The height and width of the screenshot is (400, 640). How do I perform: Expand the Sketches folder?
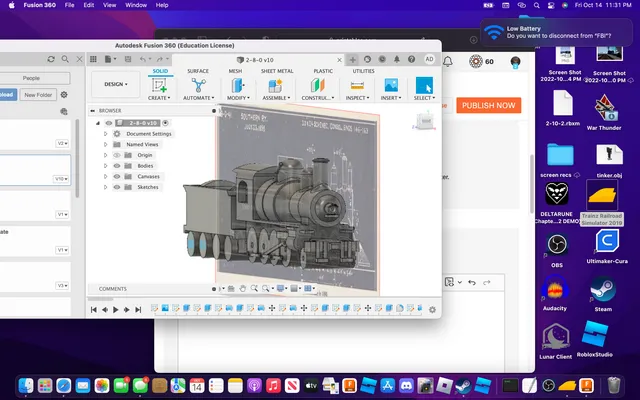coord(105,187)
